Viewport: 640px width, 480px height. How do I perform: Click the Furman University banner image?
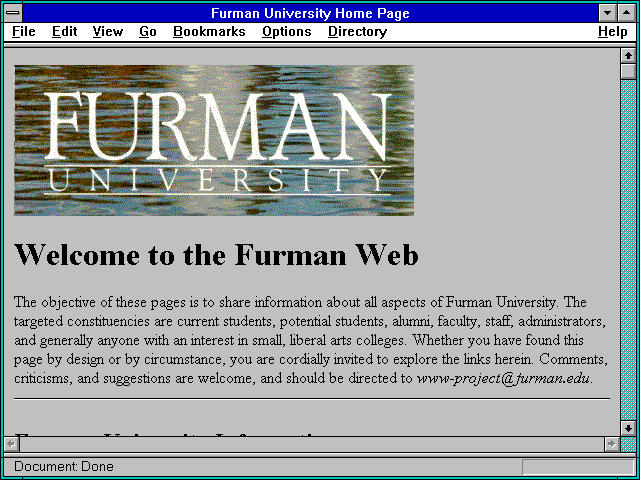coord(214,140)
